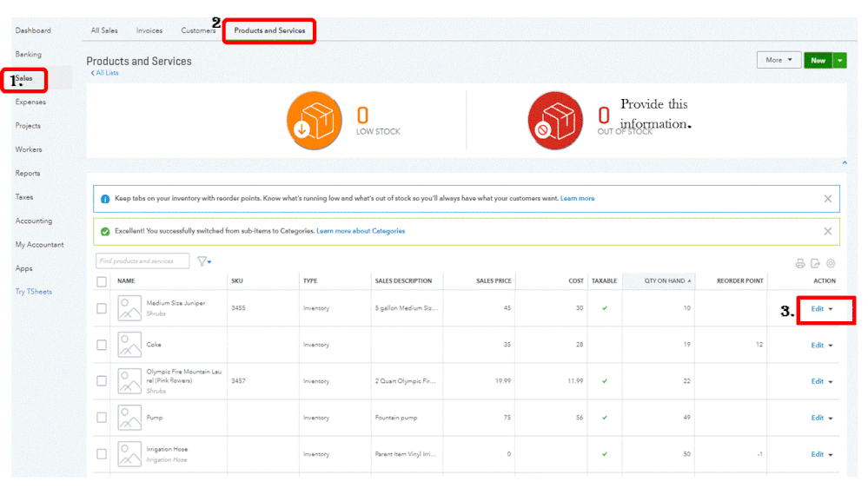Open action dropdown arrow for Olympic Fire Laurel
This screenshot has width=868, height=488.
point(831,382)
